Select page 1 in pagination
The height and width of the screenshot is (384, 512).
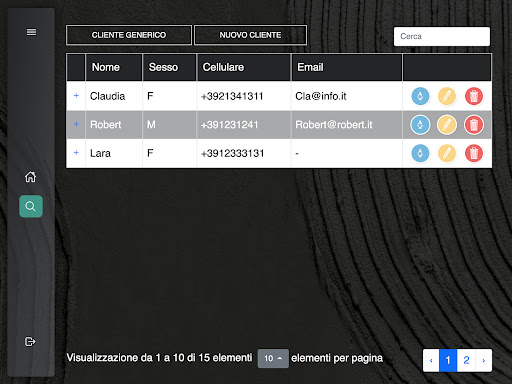pyautogui.click(x=448, y=360)
